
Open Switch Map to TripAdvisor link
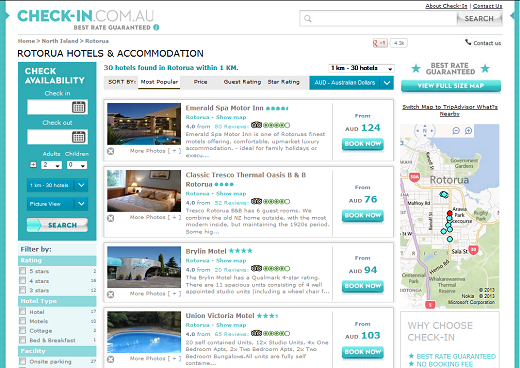(x=450, y=110)
